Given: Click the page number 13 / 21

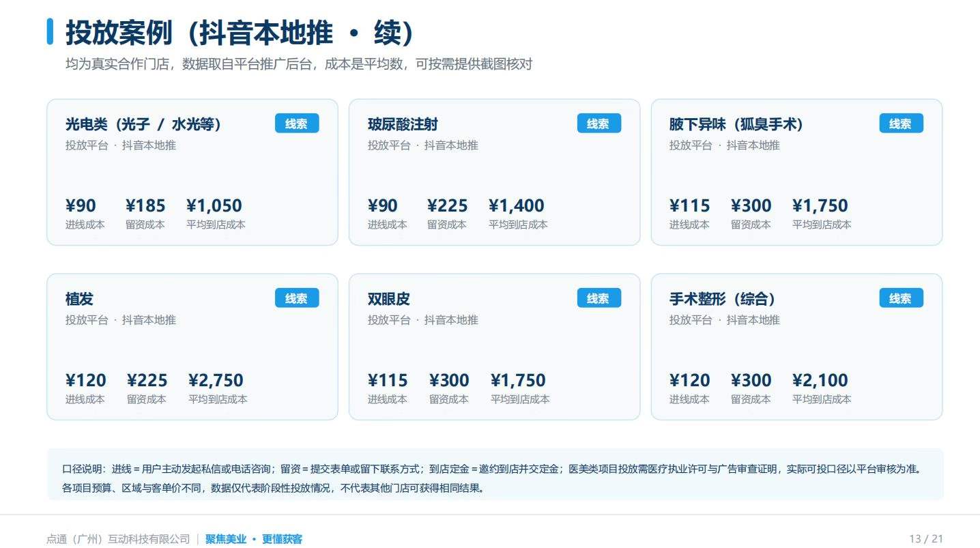Looking at the screenshot, I should tap(926, 539).
